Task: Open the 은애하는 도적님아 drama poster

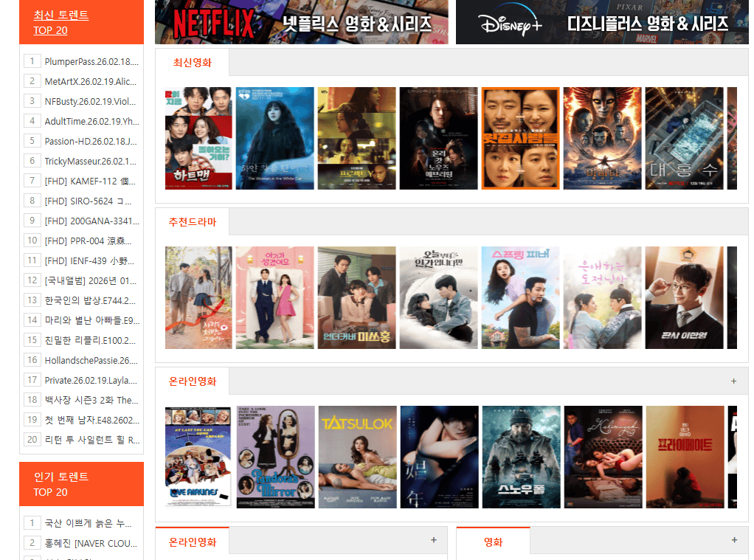Action: tap(603, 298)
